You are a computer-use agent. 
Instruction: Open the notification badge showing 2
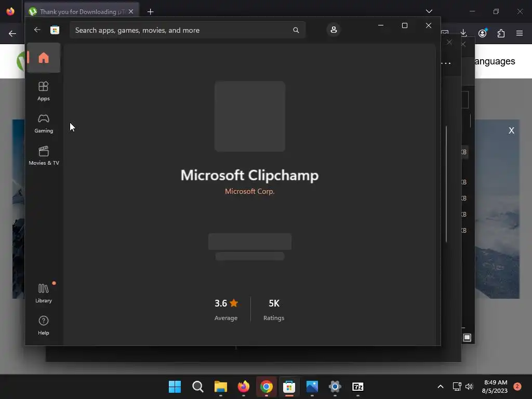(x=517, y=387)
